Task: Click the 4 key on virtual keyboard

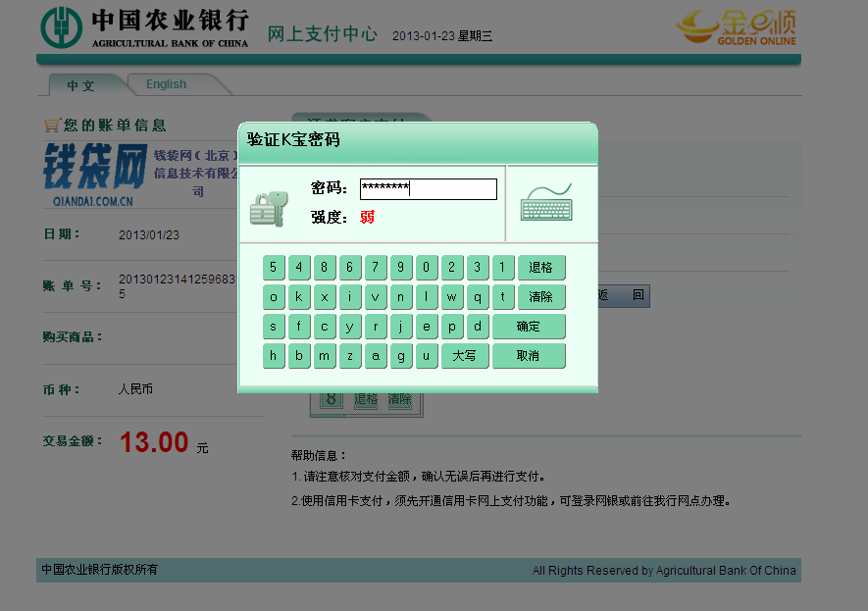Action: (x=299, y=268)
